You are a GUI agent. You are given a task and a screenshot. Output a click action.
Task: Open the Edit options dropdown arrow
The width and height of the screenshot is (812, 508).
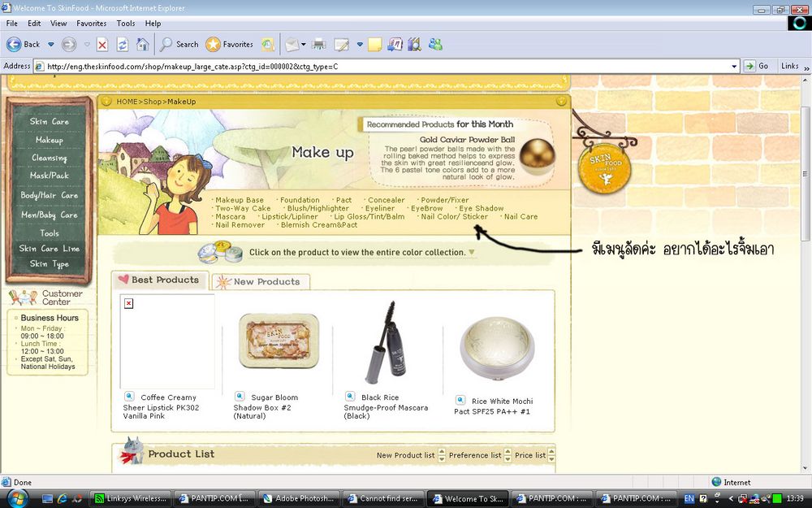(360, 45)
